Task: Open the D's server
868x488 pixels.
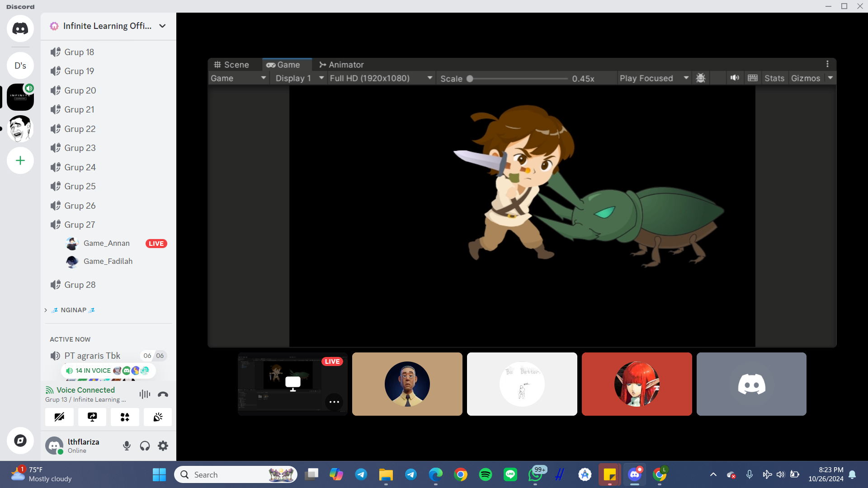Action: tap(20, 66)
